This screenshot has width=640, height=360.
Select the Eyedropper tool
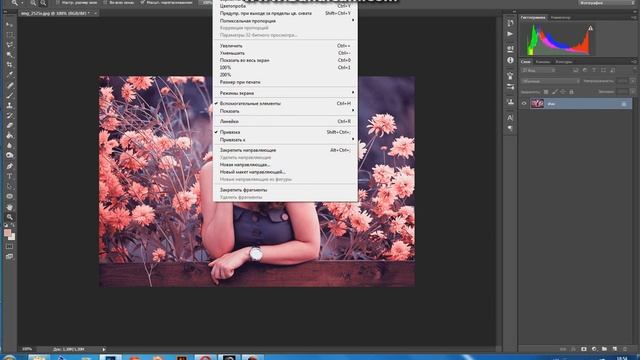(x=9, y=75)
